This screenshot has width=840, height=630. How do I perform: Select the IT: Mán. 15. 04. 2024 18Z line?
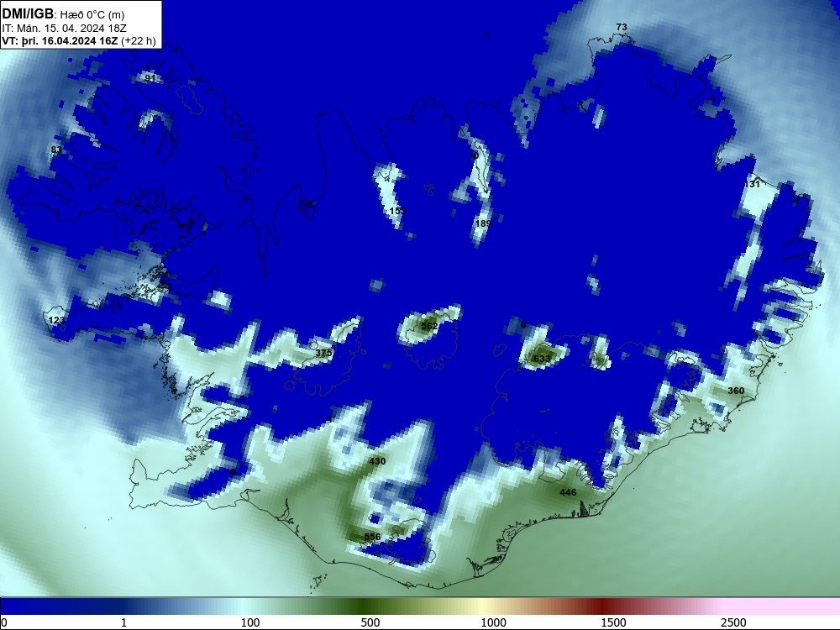pyautogui.click(x=65, y=28)
